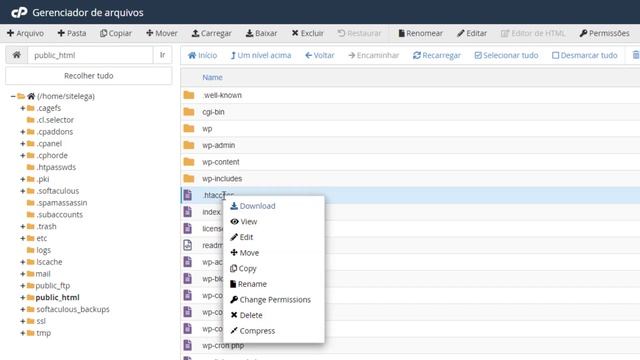640x360 pixels.
Task: Expand the .softaculous tree folder
Action: click(23, 191)
